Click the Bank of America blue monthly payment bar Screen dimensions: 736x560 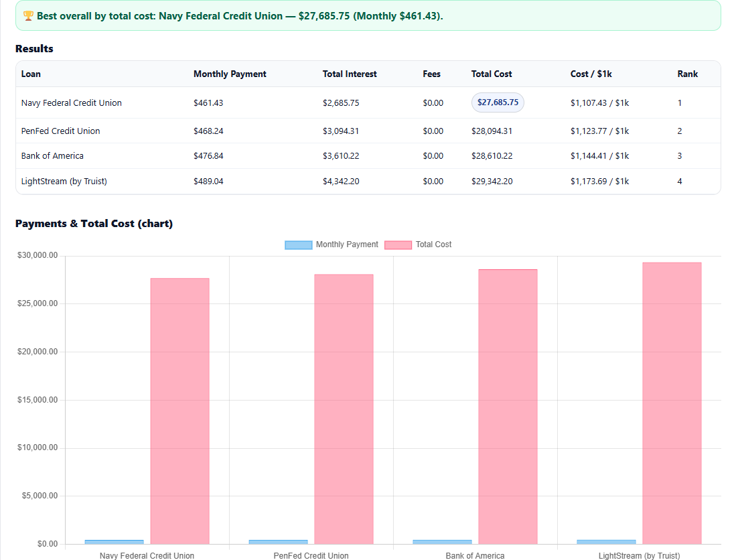(x=442, y=542)
